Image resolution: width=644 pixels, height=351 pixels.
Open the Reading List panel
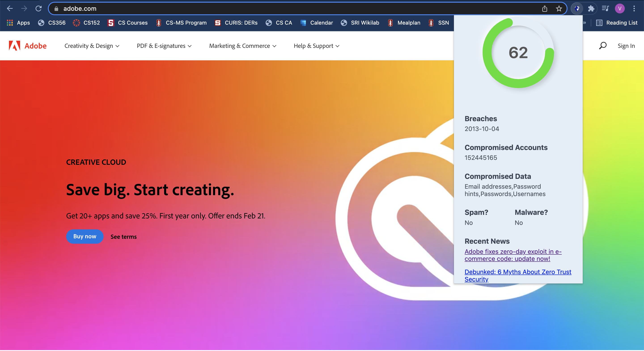[x=617, y=23]
